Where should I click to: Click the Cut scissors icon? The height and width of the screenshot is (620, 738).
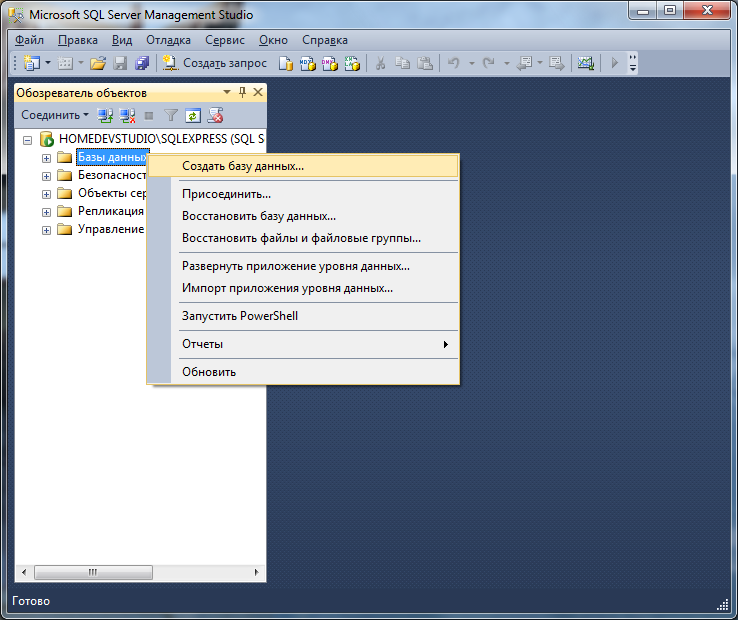tap(380, 63)
